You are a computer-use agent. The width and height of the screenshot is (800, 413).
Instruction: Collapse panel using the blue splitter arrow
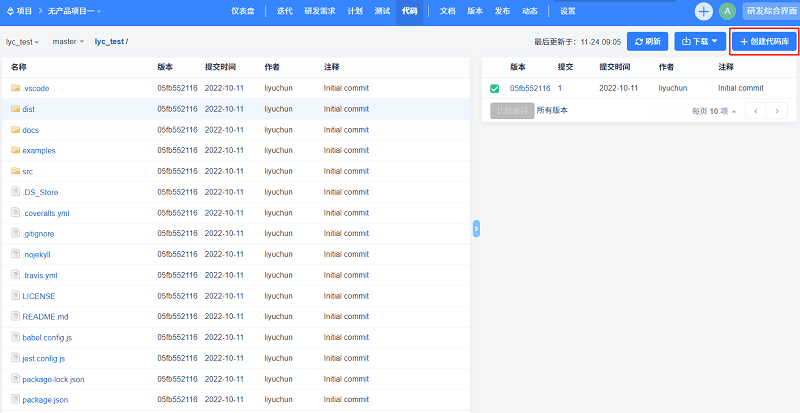tap(476, 229)
